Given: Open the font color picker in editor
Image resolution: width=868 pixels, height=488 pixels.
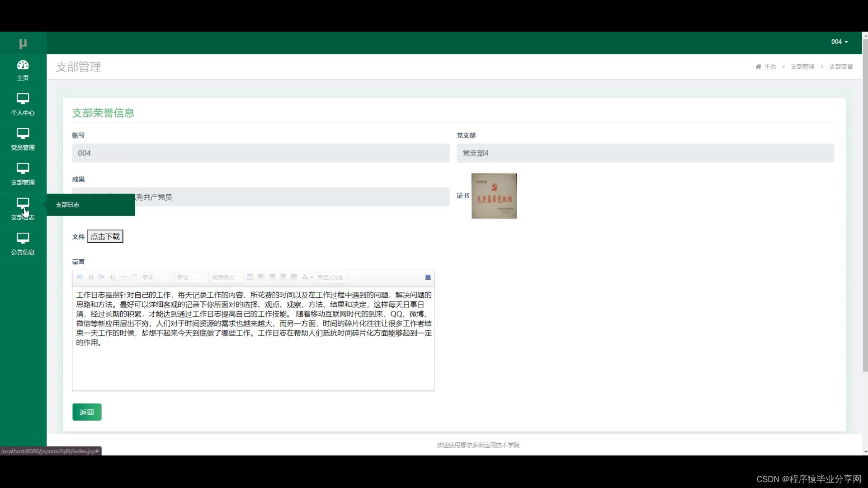Looking at the screenshot, I should coord(305,277).
